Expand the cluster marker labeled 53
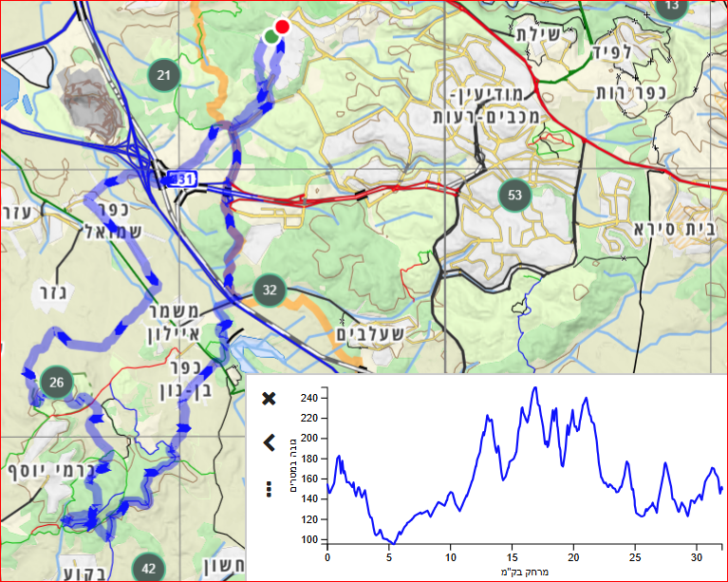Image resolution: width=728 pixels, height=582 pixels. click(514, 196)
